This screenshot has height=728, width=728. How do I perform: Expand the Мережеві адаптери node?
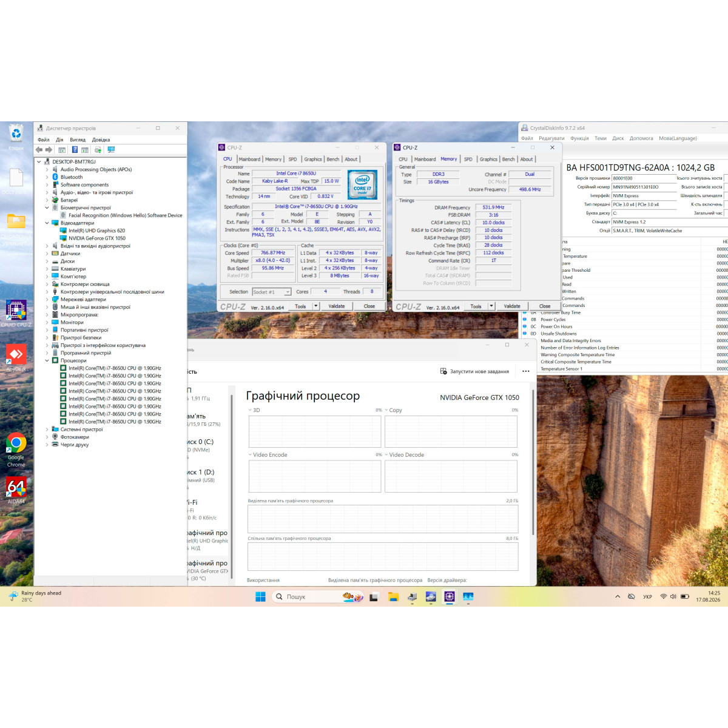point(47,300)
